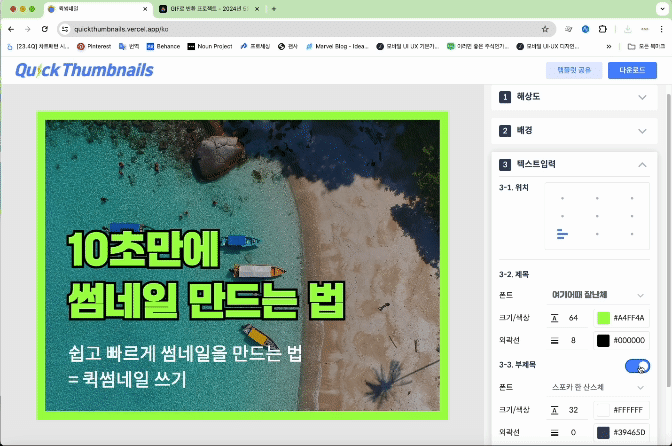Image resolution: width=672 pixels, height=446 pixels.
Task: Click the subtitle font size icon beside 32
Action: coord(555,410)
